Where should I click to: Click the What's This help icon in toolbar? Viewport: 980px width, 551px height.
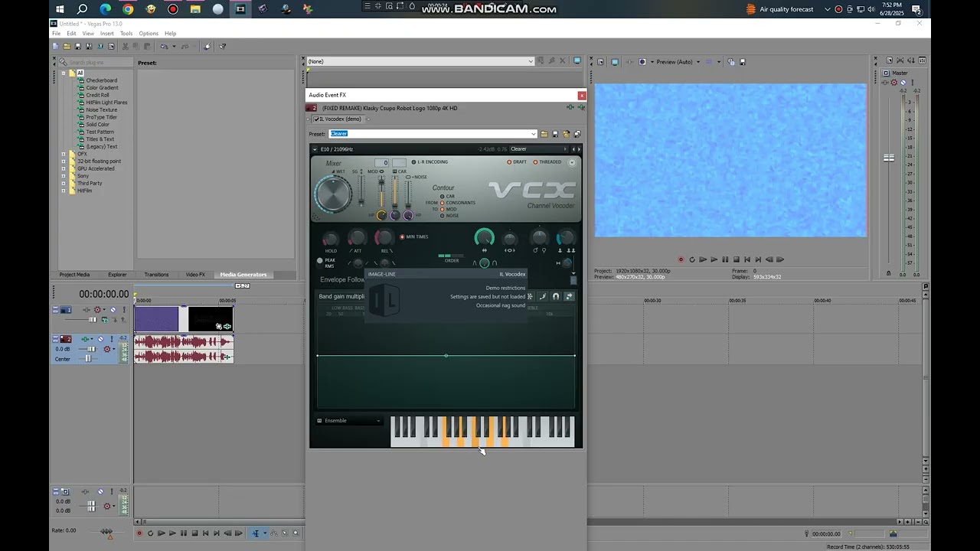click(x=222, y=47)
